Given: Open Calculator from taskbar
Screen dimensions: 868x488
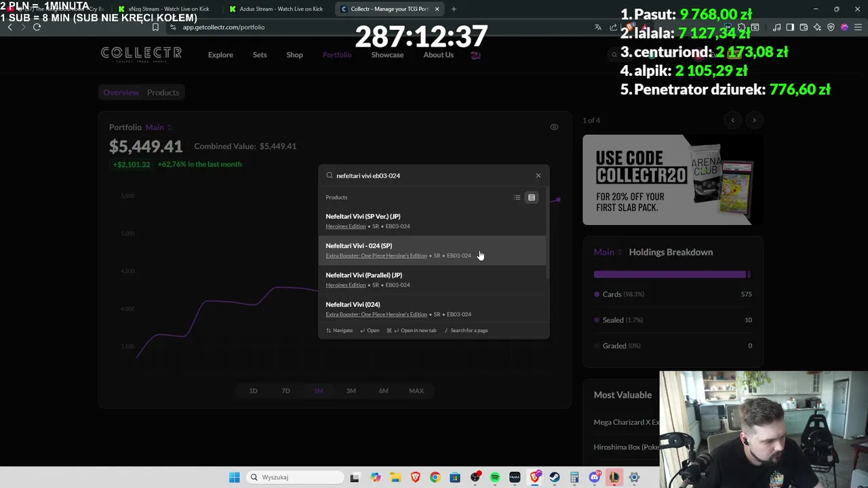Looking at the screenshot, I should click(574, 477).
